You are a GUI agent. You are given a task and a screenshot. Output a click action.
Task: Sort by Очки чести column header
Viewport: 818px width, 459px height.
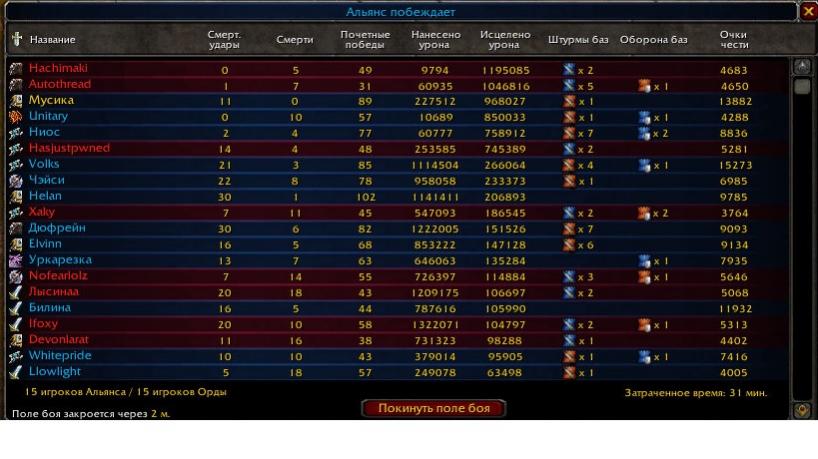(x=733, y=40)
